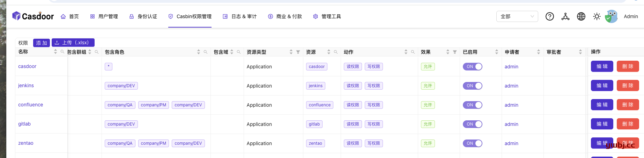This screenshot has width=644, height=158.
Task: Sort by 已启用 column arrows
Action: (497, 52)
